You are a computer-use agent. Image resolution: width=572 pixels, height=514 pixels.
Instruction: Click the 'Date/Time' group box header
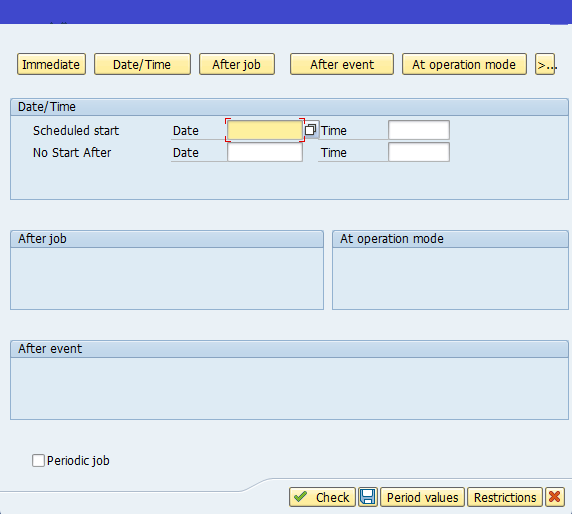(289, 107)
